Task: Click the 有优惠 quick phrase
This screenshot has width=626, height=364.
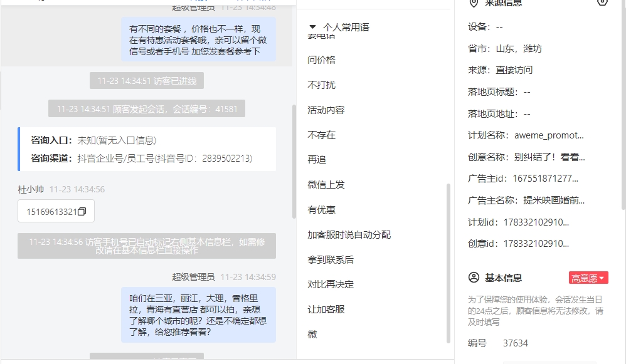Action: [x=321, y=210]
